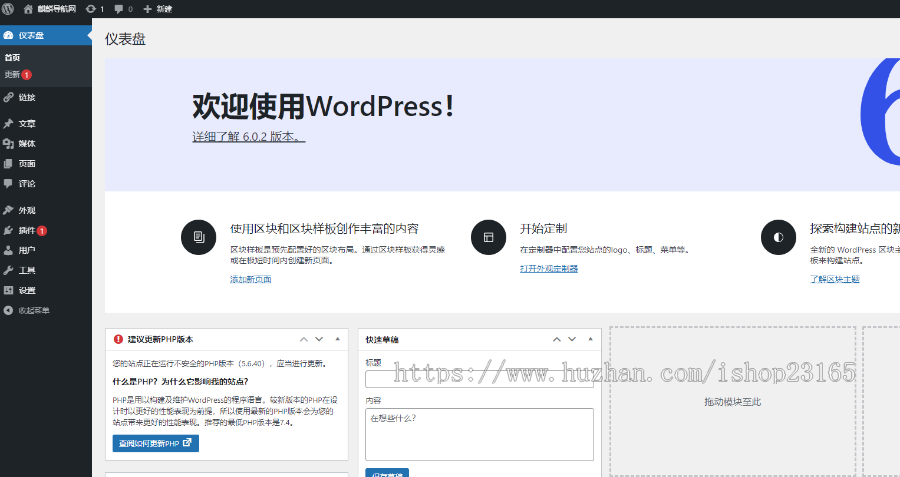This screenshot has height=477, width=900.
Task: Open 首页 submenu item
Action: 12,57
